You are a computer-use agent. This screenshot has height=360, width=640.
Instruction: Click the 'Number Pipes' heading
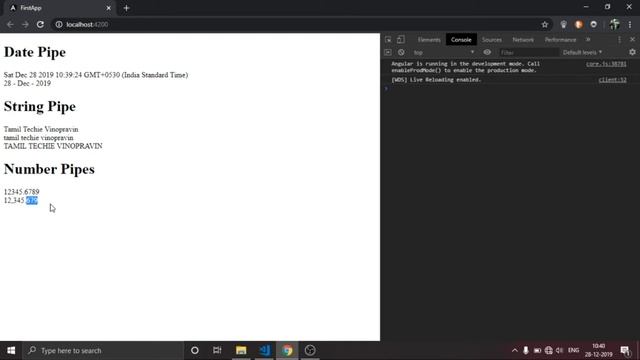click(x=49, y=169)
